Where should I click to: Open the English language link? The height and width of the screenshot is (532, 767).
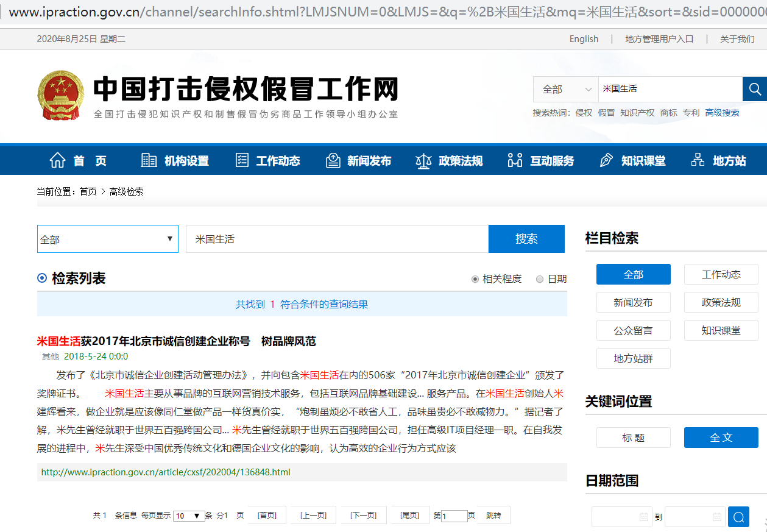(584, 39)
